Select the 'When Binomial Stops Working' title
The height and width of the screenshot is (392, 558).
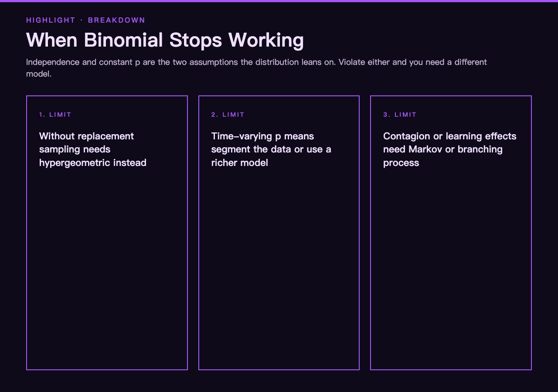click(165, 40)
